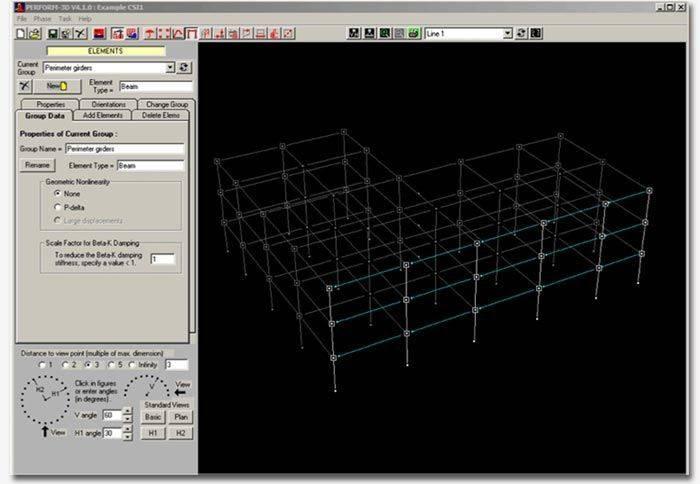Click the red and blue toolbar icon

pos(132,33)
